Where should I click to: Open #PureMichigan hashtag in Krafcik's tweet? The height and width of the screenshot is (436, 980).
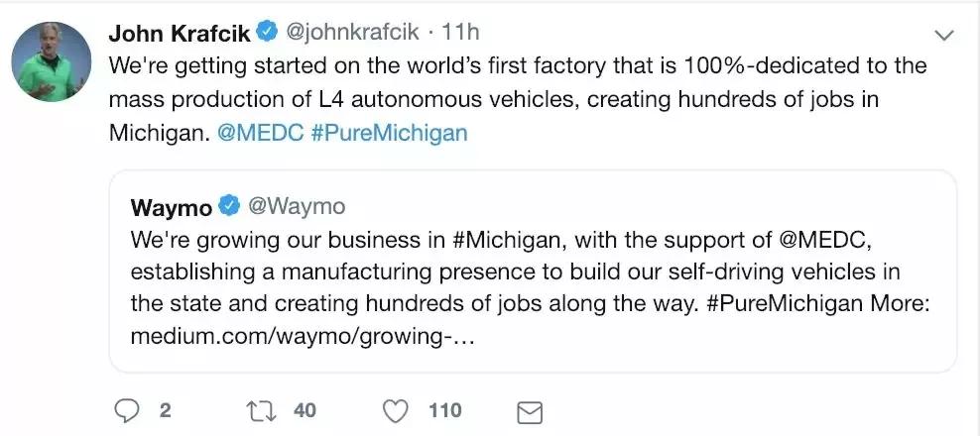point(389,132)
